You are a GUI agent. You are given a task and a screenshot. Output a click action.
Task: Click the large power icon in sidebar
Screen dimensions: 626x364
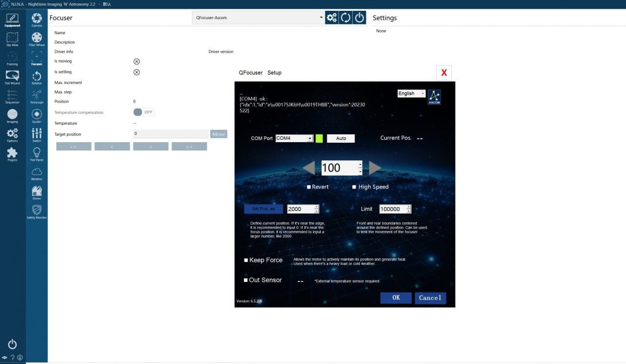point(12,344)
